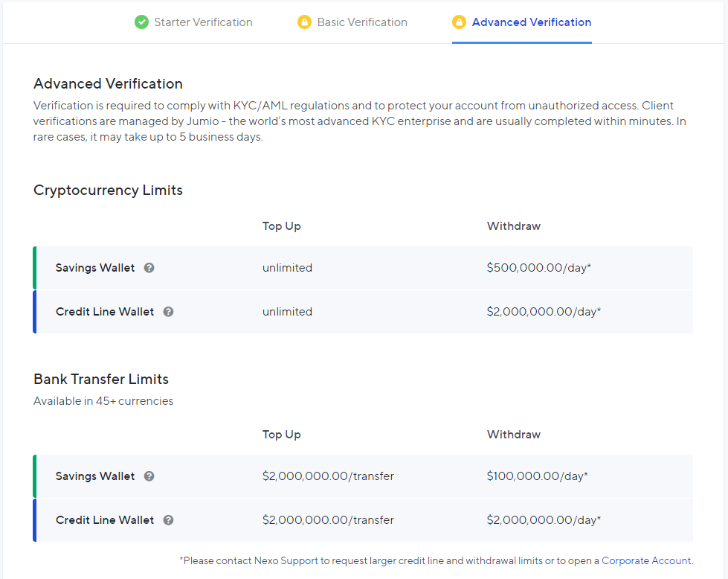
Task: Click $2,000,000.00/transfer in Bank Savings Wallet row
Action: (x=328, y=476)
